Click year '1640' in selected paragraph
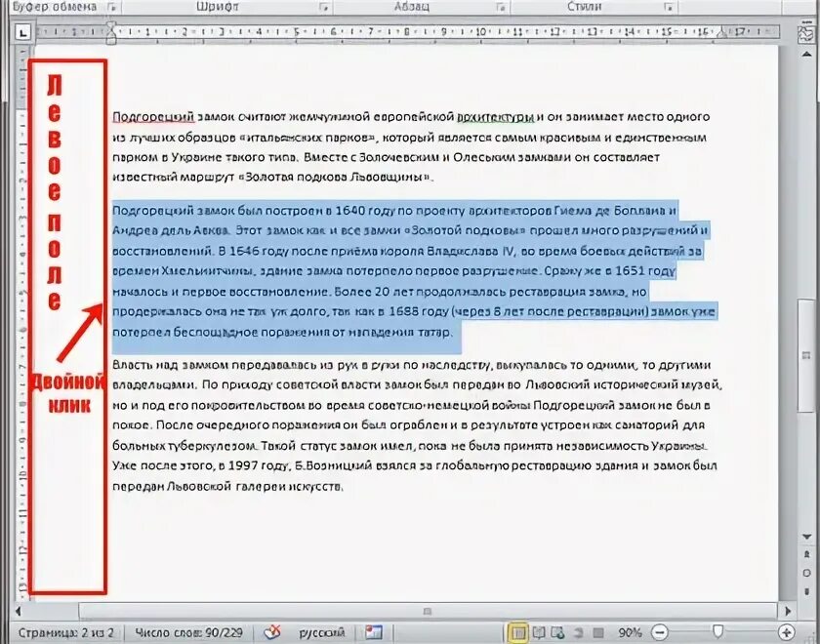Image resolution: width=820 pixels, height=644 pixels. pyautogui.click(x=349, y=211)
